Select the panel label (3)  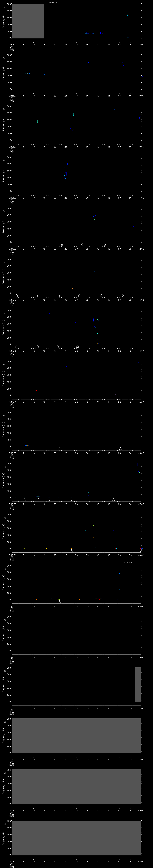(x=3, y=109)
